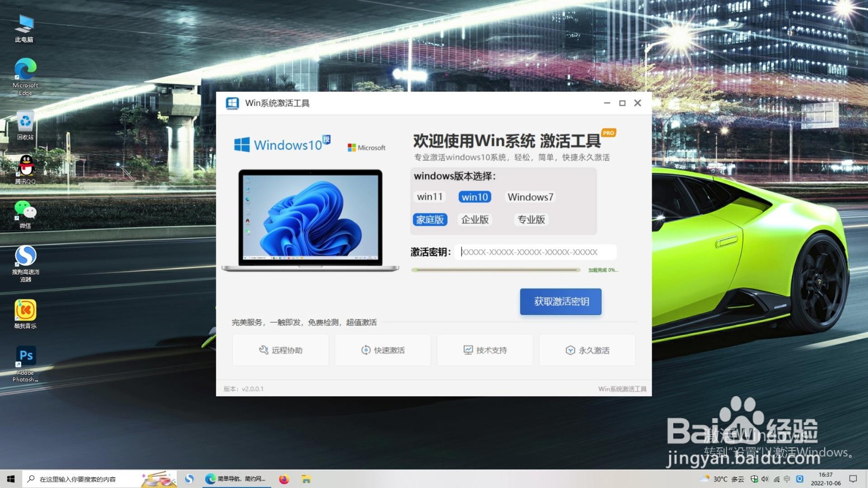Open the clock 16:37 date panel

(826, 479)
